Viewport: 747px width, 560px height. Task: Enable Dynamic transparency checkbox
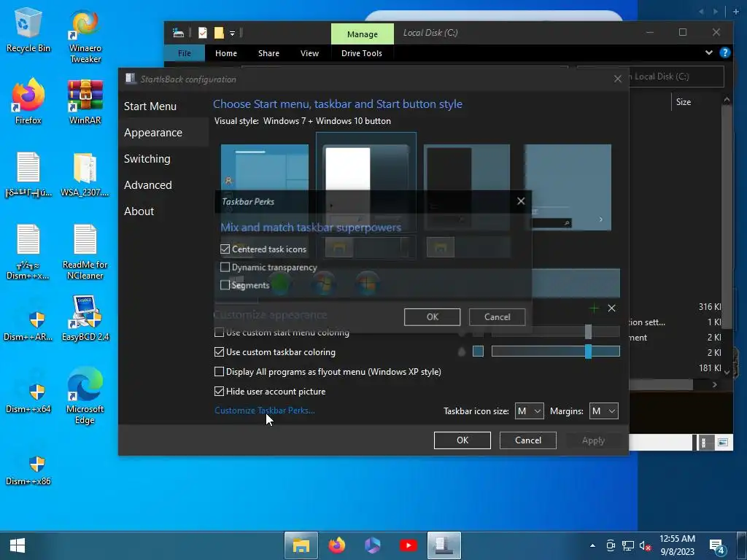(x=225, y=267)
